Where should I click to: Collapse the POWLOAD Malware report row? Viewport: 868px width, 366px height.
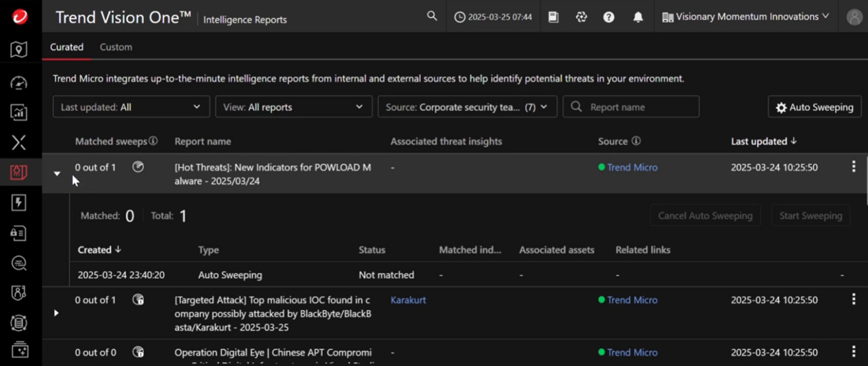click(x=57, y=174)
